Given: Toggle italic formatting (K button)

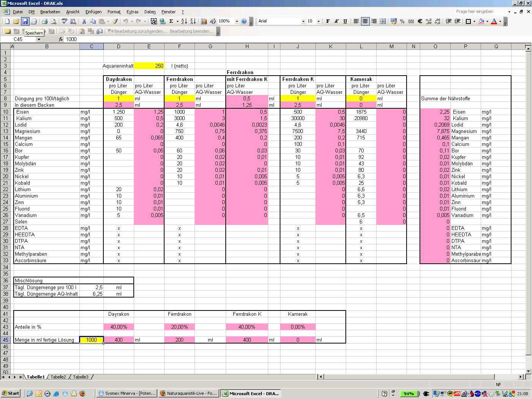Looking at the screenshot, I should (x=336, y=21).
